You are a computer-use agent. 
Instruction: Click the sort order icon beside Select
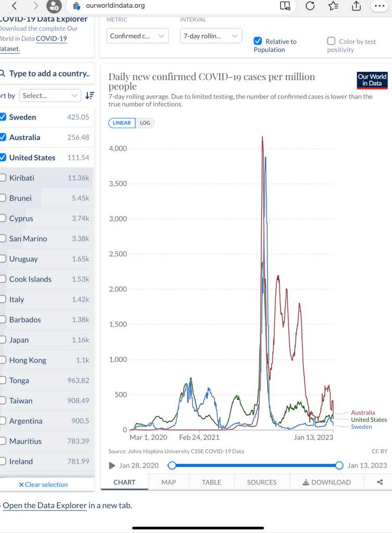point(90,95)
